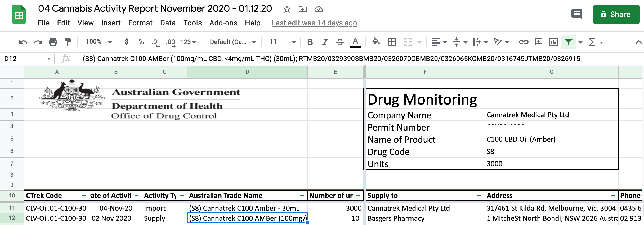Open 'Last edit was 14 days ago' link
The width and height of the screenshot is (644, 225).
point(314,23)
